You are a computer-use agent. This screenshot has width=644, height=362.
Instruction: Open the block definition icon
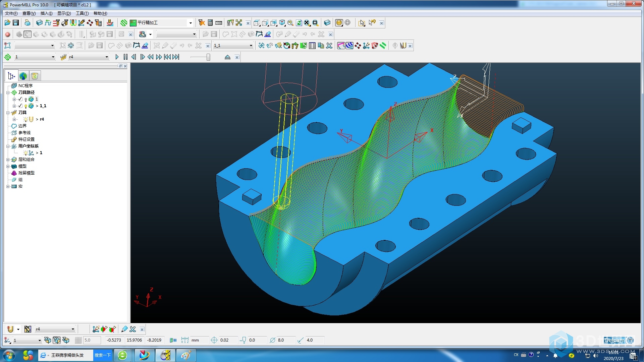[x=39, y=23]
